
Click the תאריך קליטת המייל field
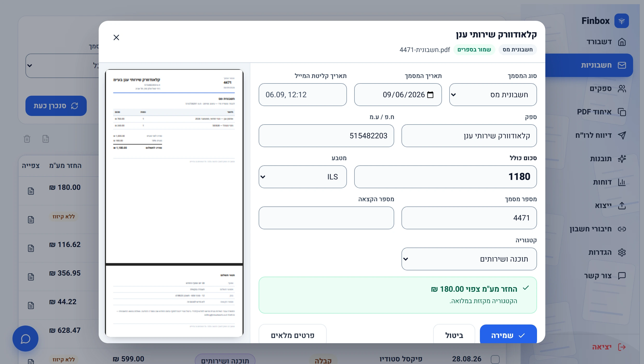click(x=303, y=95)
